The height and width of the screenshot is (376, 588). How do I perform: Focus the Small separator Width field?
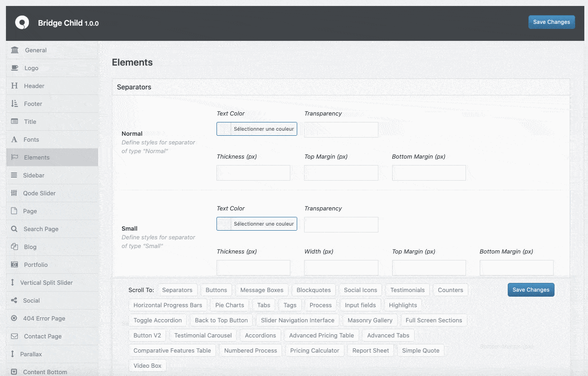(341, 268)
